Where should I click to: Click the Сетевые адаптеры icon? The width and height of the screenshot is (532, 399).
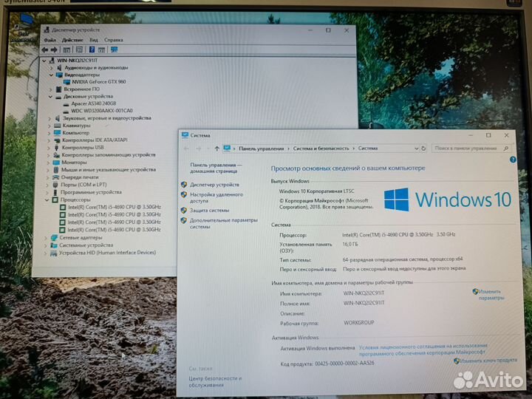click(54, 238)
